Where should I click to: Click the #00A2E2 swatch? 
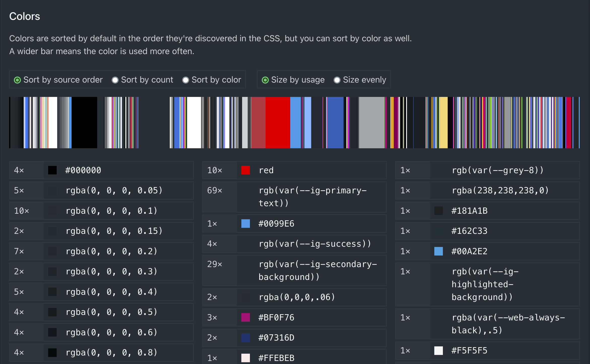[x=438, y=251]
